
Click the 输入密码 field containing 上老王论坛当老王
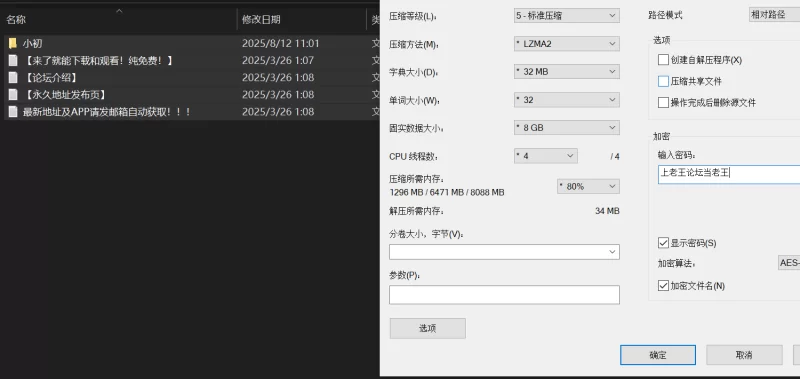(x=729, y=174)
